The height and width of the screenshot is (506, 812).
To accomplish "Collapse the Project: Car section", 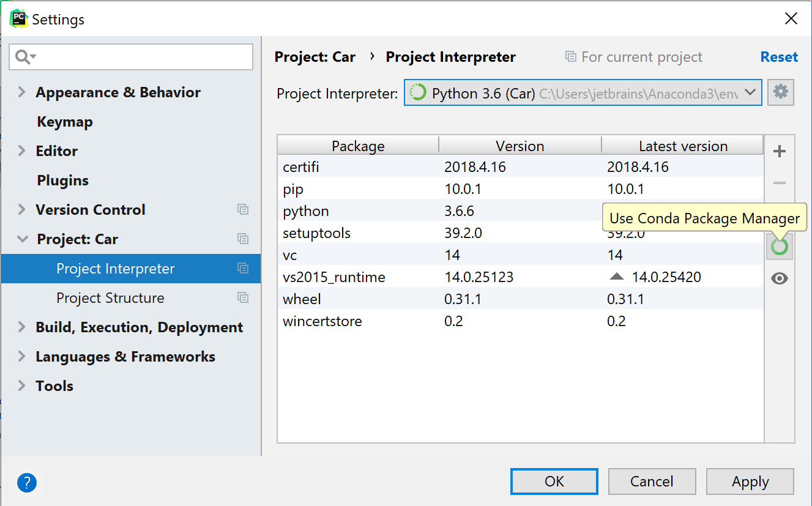I will 23,239.
